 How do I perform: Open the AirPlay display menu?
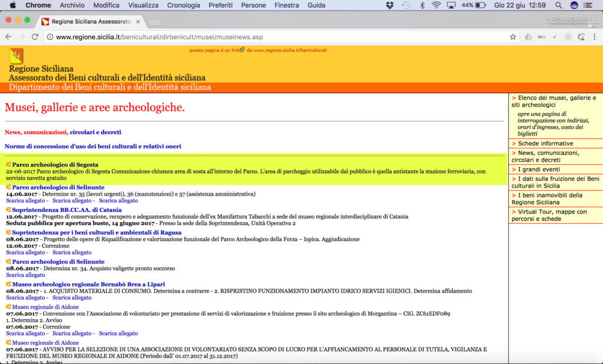(x=451, y=5)
